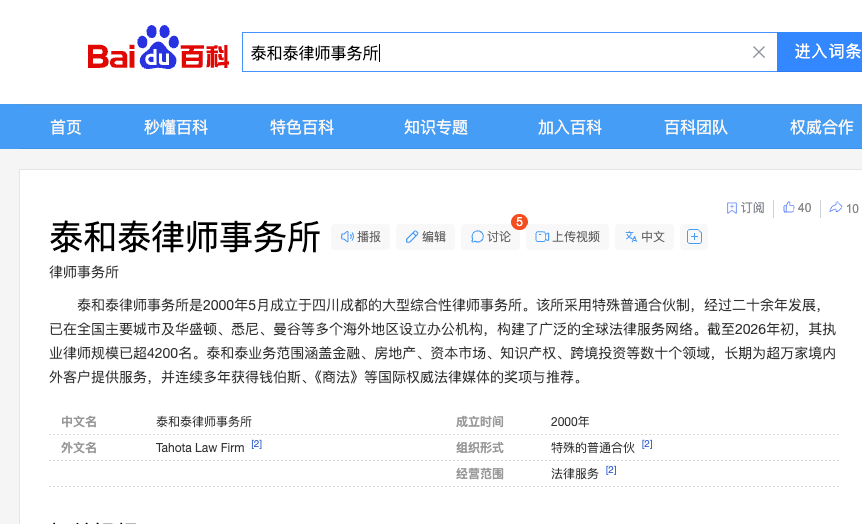The height and width of the screenshot is (524, 862).
Task: Click the 中文名 value 泰和泰律师事务所
Action: [x=203, y=422]
